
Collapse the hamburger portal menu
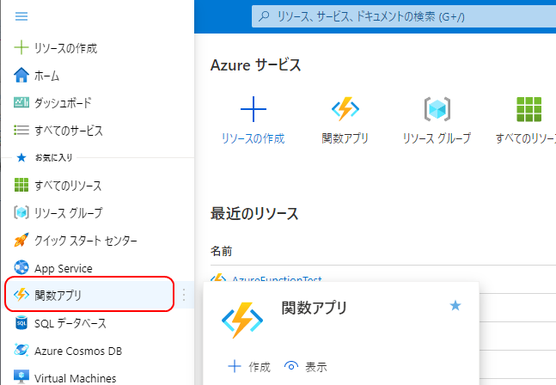coord(21,16)
